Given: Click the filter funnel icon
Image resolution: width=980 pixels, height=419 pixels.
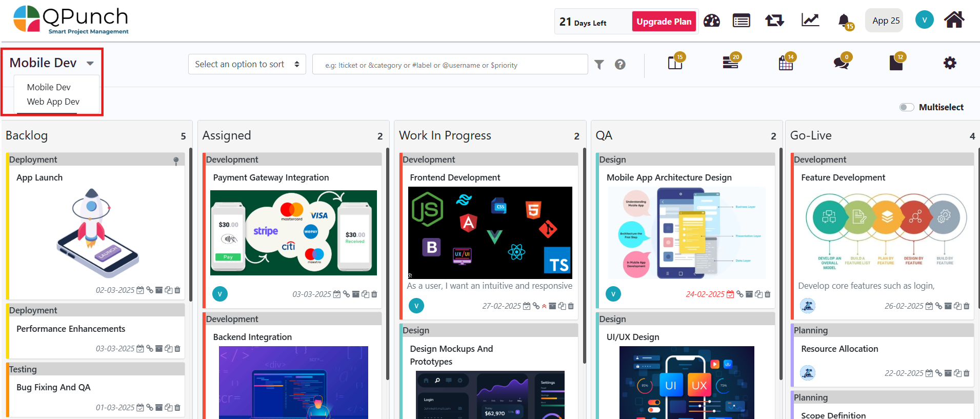Looking at the screenshot, I should coord(599,65).
